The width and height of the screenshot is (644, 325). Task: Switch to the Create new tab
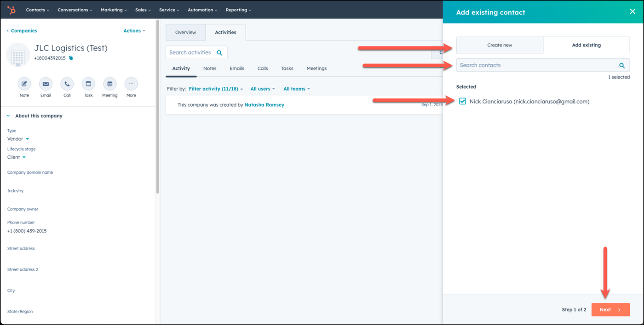500,45
